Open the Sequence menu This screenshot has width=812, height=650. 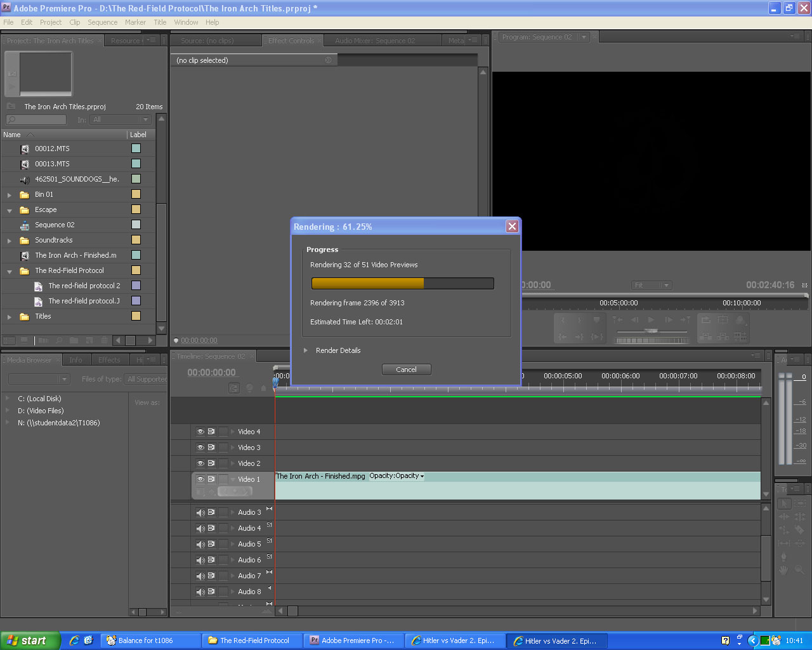click(x=102, y=22)
